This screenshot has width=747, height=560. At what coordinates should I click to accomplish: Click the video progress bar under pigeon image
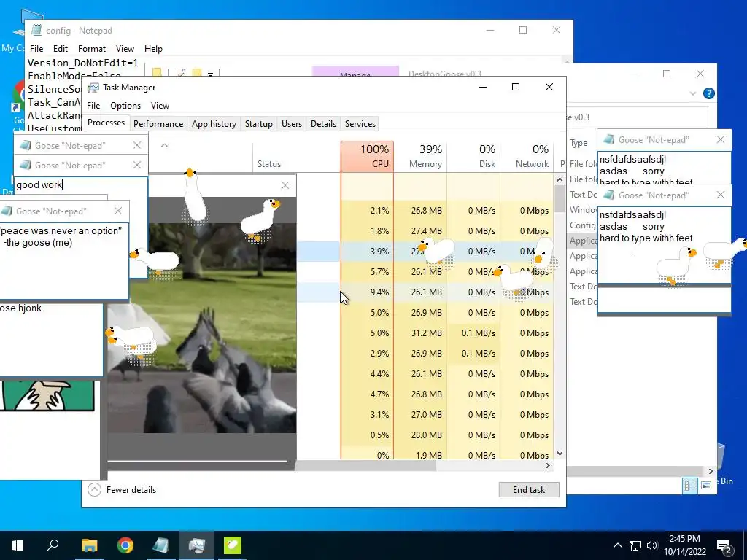click(197, 461)
